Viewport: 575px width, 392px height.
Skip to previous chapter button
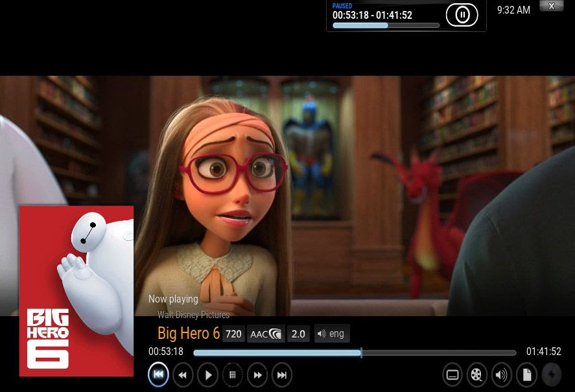point(158,375)
